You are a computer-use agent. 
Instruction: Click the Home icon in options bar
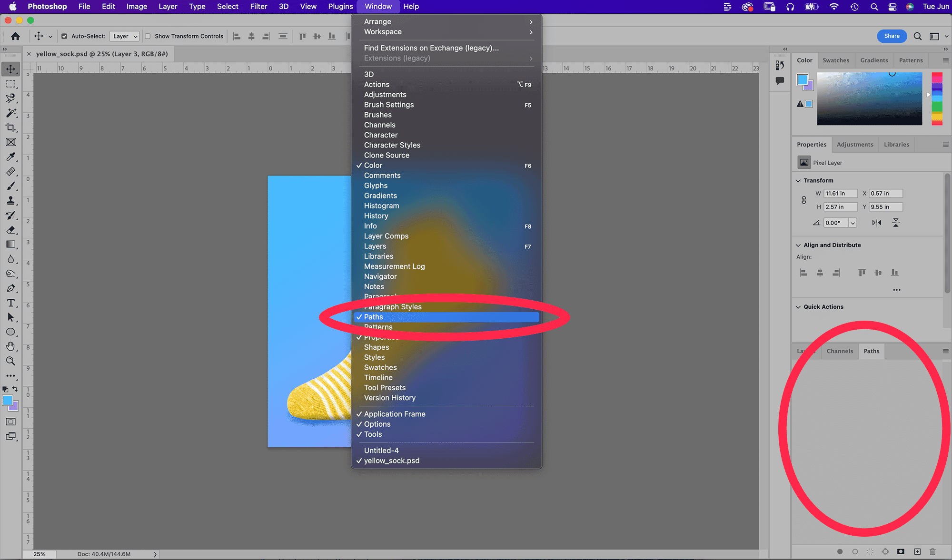pos(15,36)
